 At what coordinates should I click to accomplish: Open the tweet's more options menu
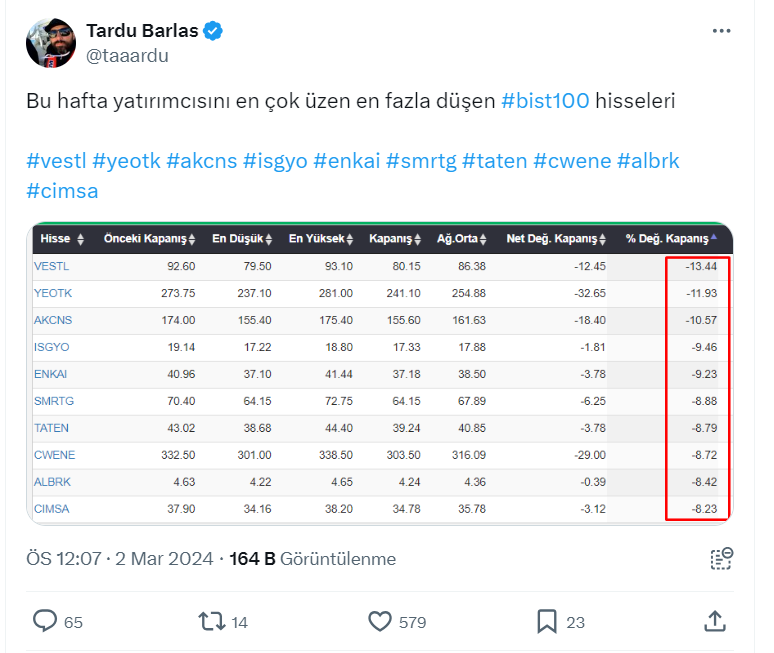point(722,31)
